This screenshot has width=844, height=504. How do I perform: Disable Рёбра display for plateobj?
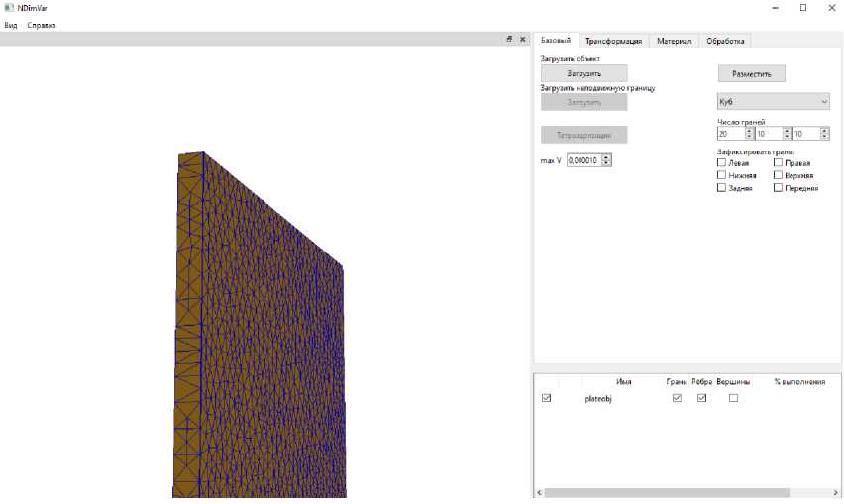click(702, 398)
